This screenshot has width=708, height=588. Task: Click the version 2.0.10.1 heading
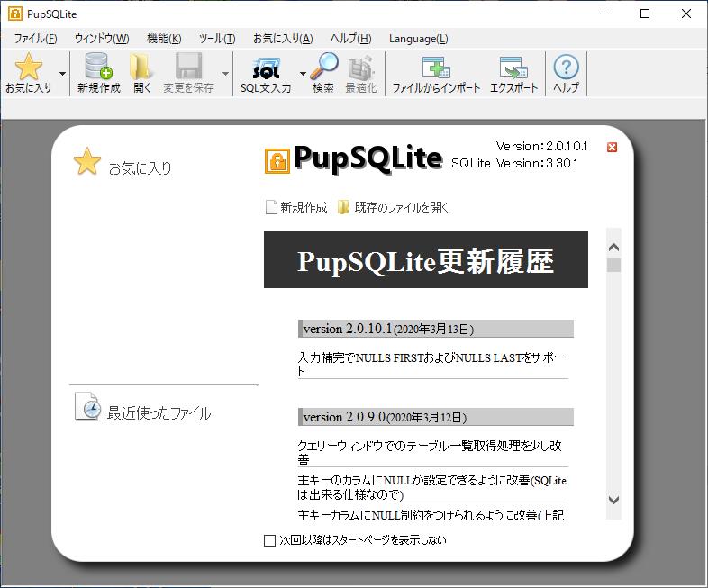(x=436, y=329)
